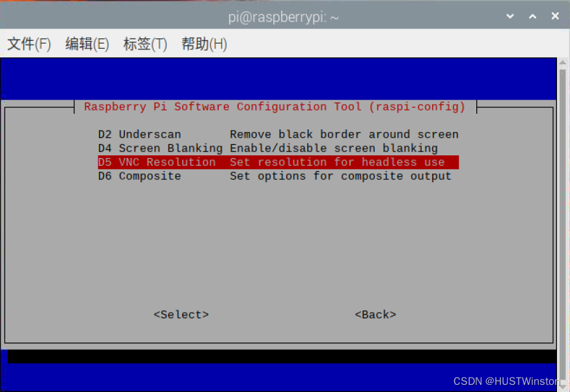Maximize the terminal window with up chevron

(x=532, y=16)
